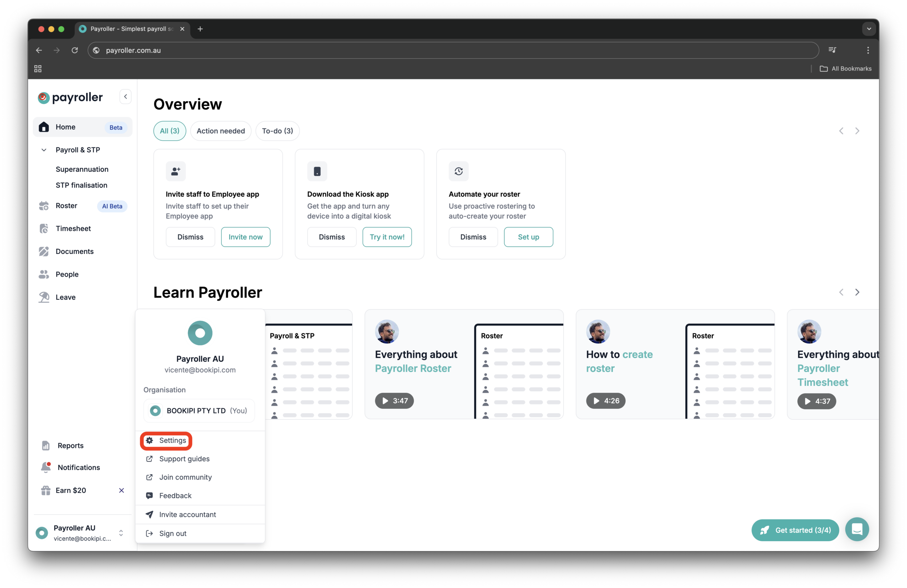
Task: Collapse the Payroll & STP section
Action: pos(44,150)
